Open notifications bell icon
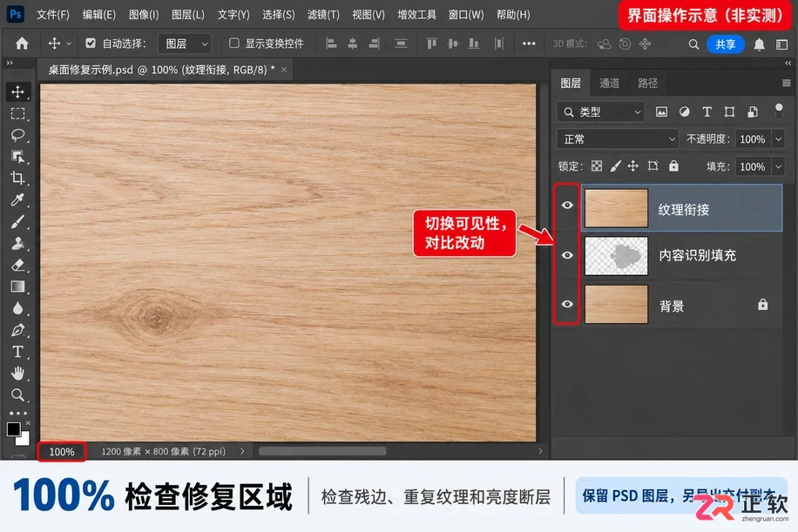Image resolution: width=798 pixels, height=532 pixels. pyautogui.click(x=759, y=44)
